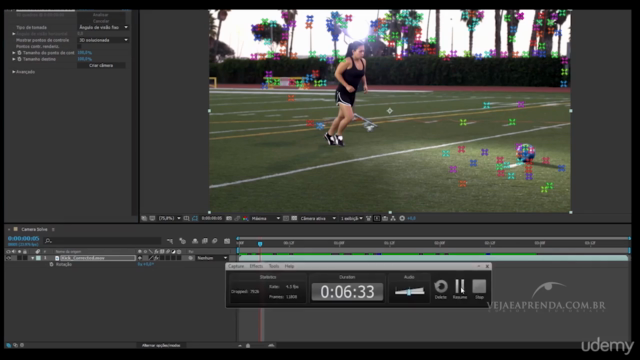Click the reset exposure icon
Screen dimensions: 640x360
402,218
